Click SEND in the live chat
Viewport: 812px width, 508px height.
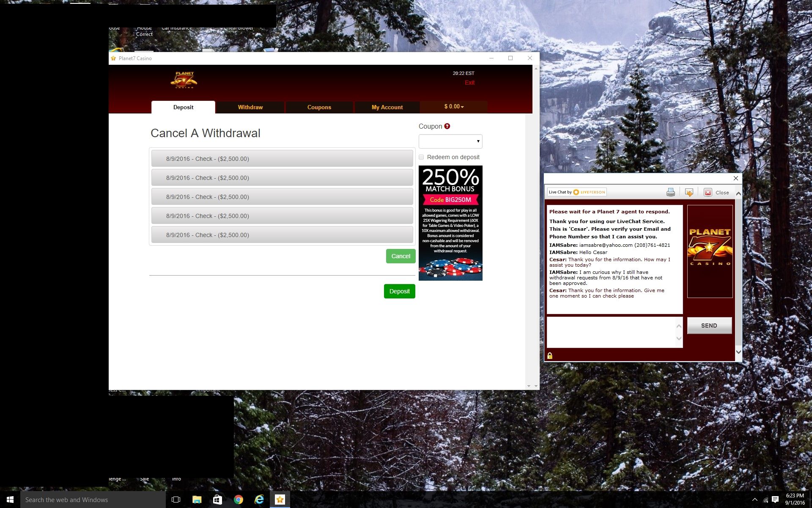click(x=709, y=326)
